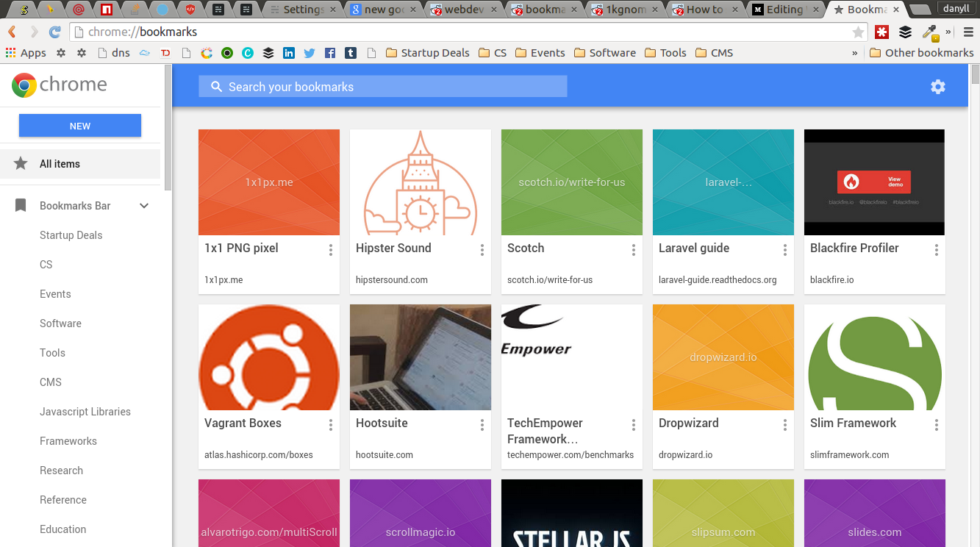The height and width of the screenshot is (547, 980).
Task: Select Research folder in sidebar
Action: (x=62, y=471)
